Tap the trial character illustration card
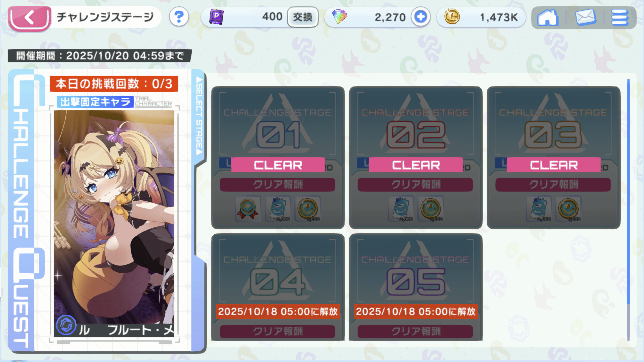Screen dimensions: 644x362 click(x=114, y=224)
